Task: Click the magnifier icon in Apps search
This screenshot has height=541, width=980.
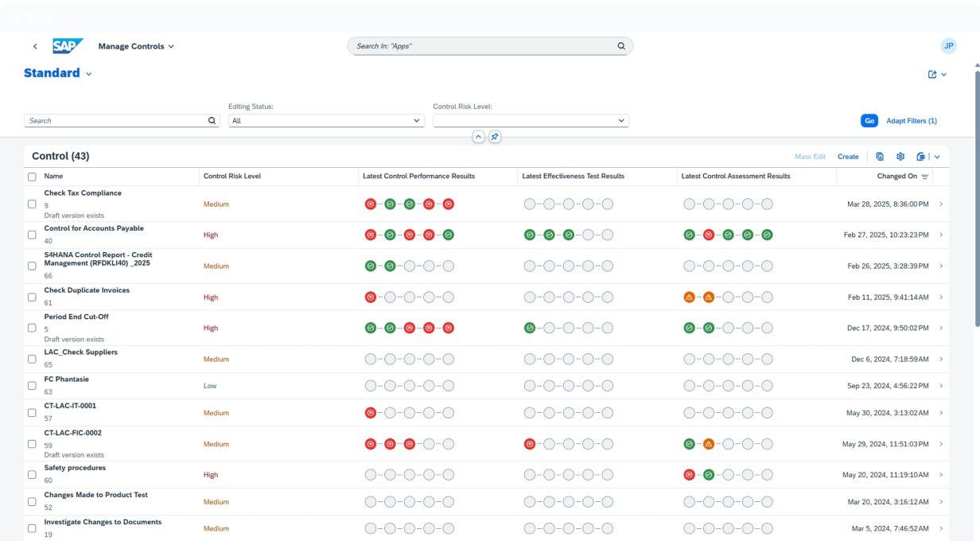Action: [x=621, y=46]
